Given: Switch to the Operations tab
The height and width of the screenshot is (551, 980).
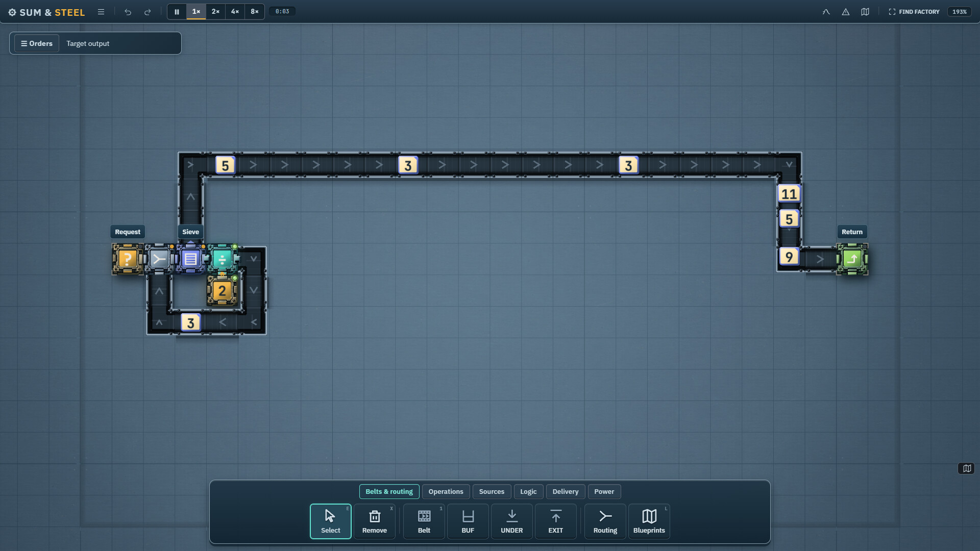Looking at the screenshot, I should [446, 491].
